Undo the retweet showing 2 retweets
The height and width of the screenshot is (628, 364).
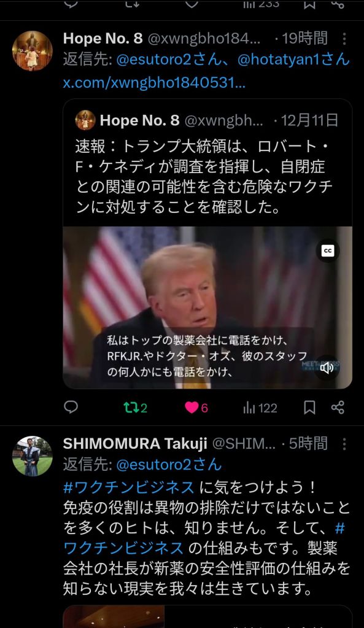[135, 408]
